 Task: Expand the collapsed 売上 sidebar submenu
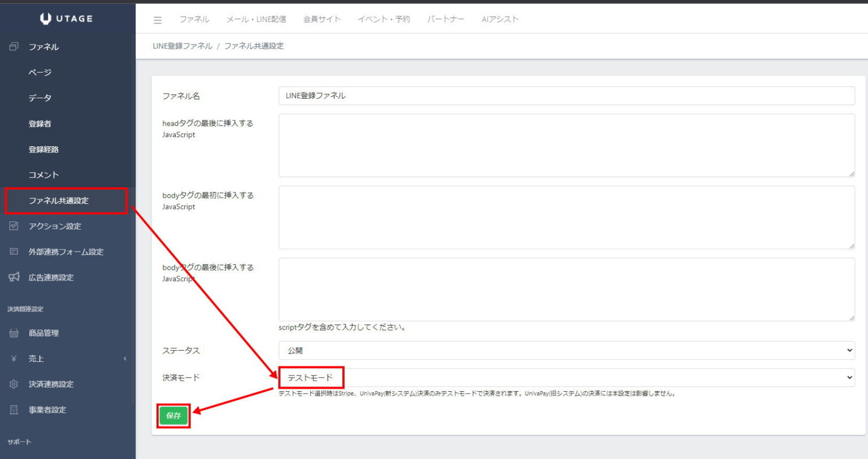pyautogui.click(x=125, y=359)
